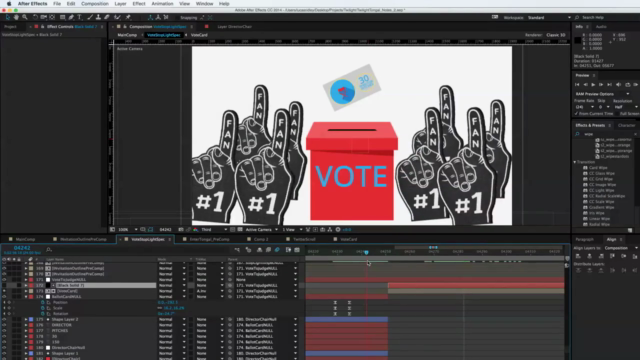This screenshot has height=360, width=640.
Task: Toggle Full Screen checkbox in Preview
Action: coord(618,113)
